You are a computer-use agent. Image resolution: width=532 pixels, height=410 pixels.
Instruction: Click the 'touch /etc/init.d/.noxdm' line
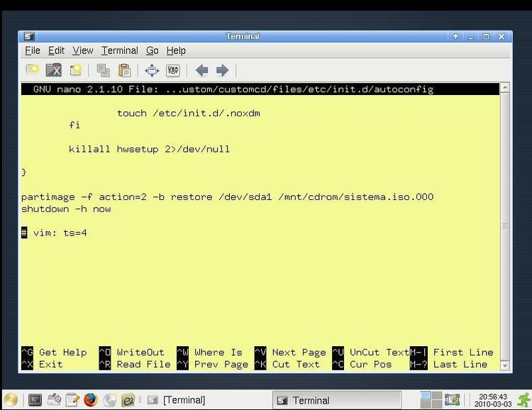pyautogui.click(x=189, y=113)
